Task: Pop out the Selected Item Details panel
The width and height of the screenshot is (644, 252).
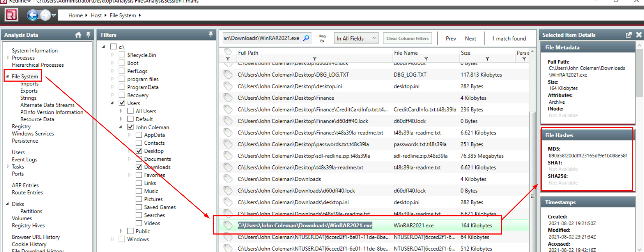Action: tap(629, 35)
